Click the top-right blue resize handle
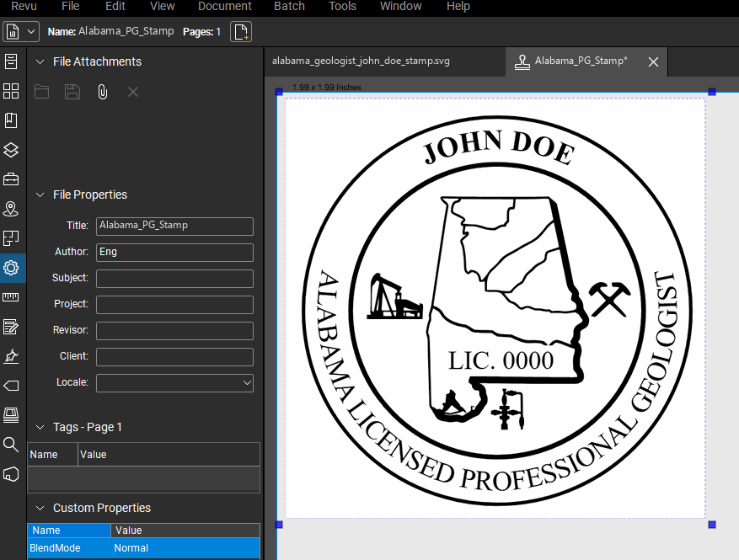Screen dimensions: 739x560 point(712,92)
